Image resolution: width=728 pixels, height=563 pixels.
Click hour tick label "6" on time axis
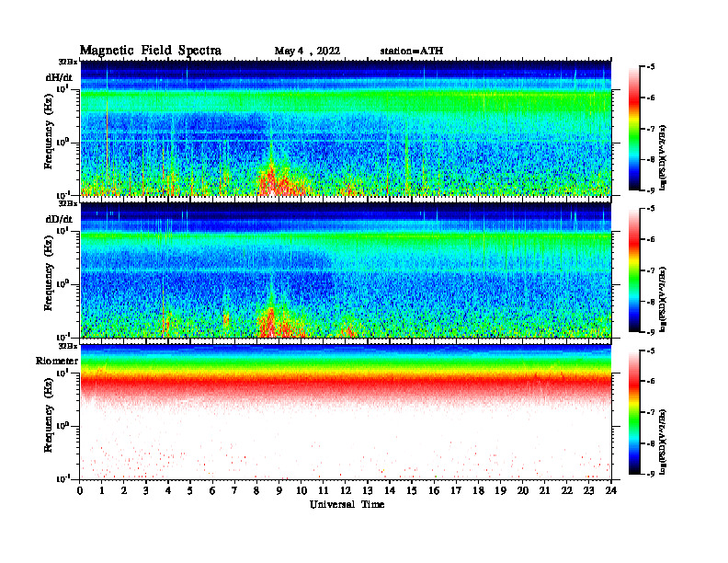click(x=212, y=490)
